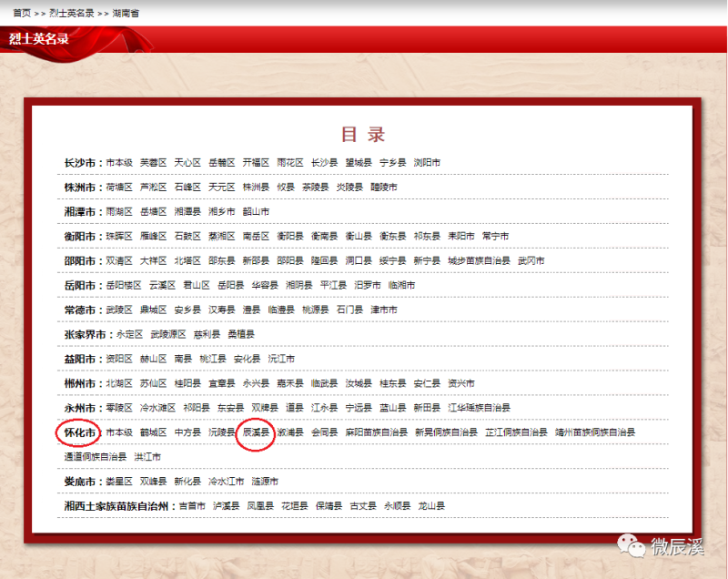Select the 鹤城区 link
The width and height of the screenshot is (728, 579).
click(153, 432)
